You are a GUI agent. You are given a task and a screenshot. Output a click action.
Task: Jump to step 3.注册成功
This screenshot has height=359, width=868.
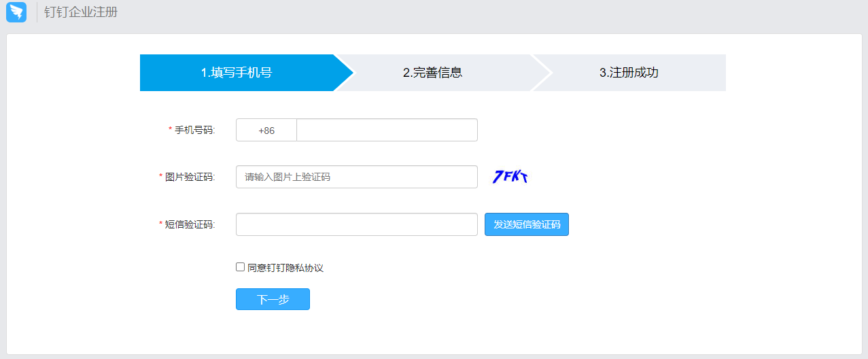click(x=629, y=73)
